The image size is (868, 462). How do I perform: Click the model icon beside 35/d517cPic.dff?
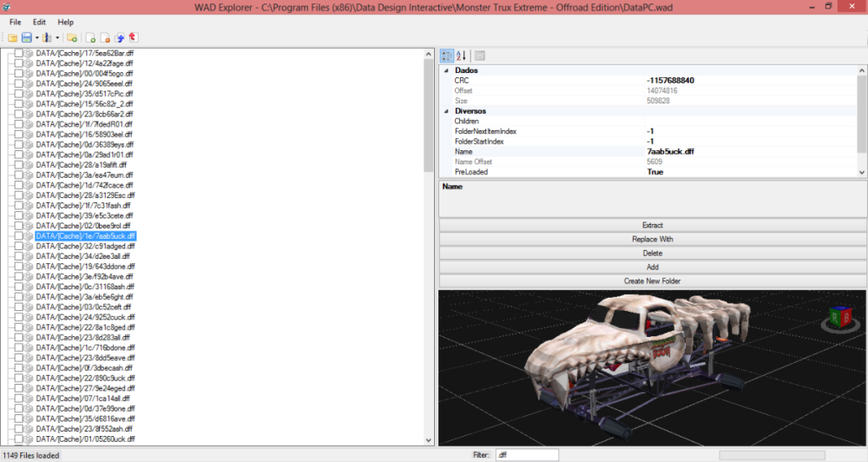pos(30,94)
